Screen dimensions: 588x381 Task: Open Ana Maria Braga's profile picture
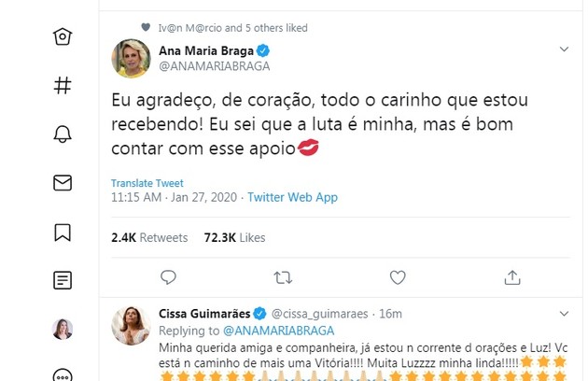[130, 59]
